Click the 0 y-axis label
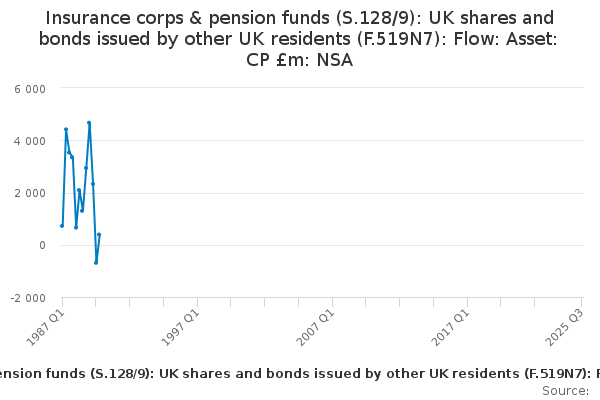This screenshot has width=600, height=400. point(42,245)
